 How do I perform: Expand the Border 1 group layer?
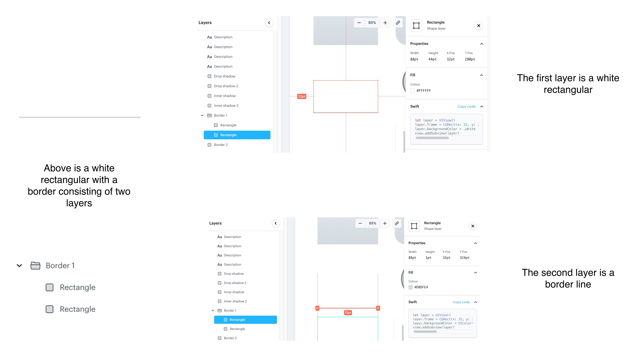point(19,265)
